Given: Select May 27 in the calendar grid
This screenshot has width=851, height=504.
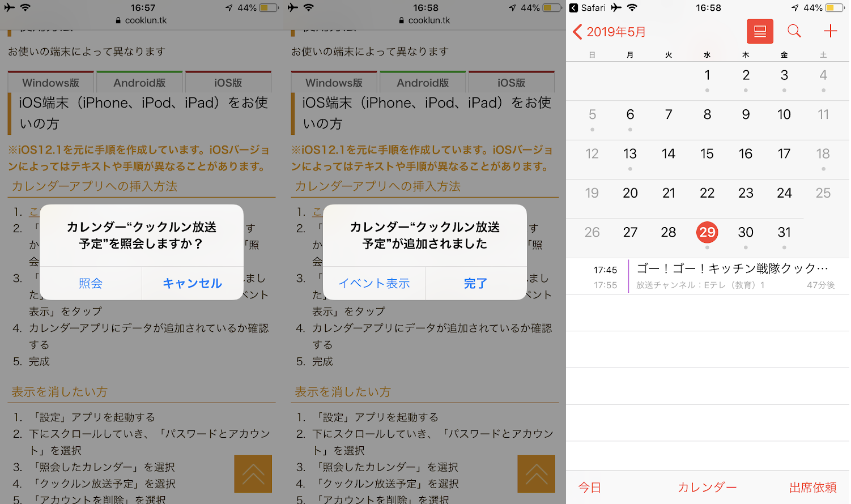Looking at the screenshot, I should click(x=630, y=232).
